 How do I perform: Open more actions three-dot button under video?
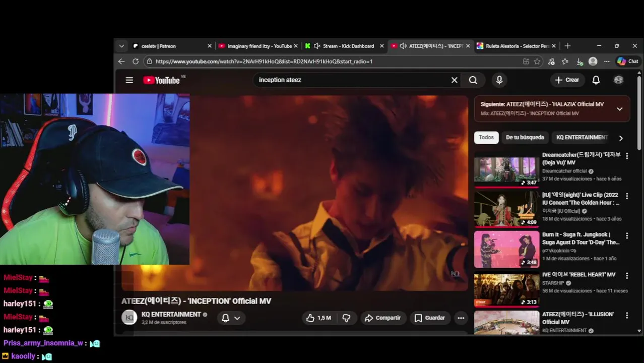tap(461, 318)
